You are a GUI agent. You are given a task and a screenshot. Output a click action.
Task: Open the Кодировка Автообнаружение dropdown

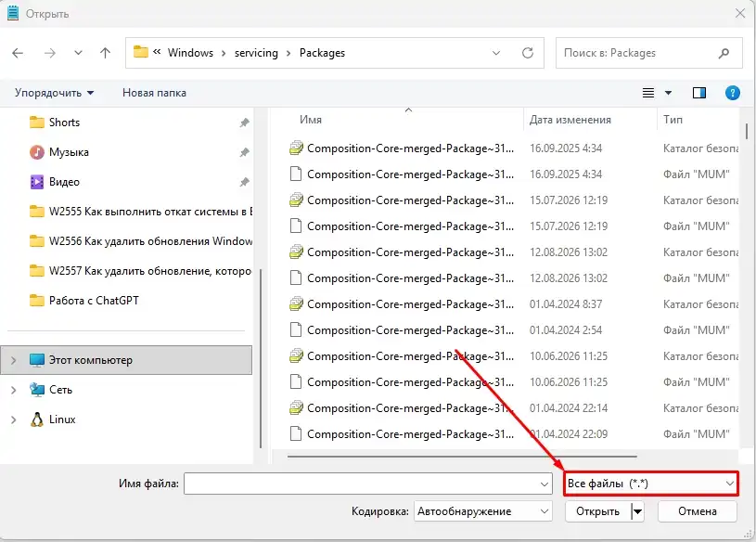483,511
